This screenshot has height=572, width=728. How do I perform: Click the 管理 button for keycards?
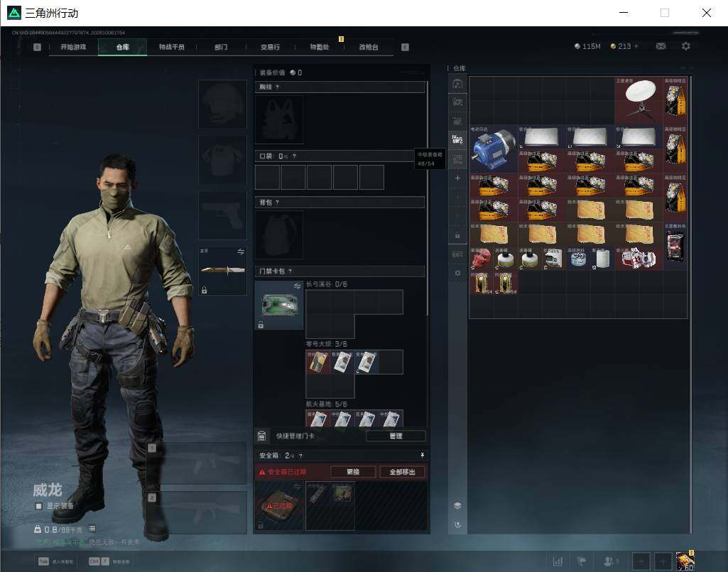(x=396, y=436)
